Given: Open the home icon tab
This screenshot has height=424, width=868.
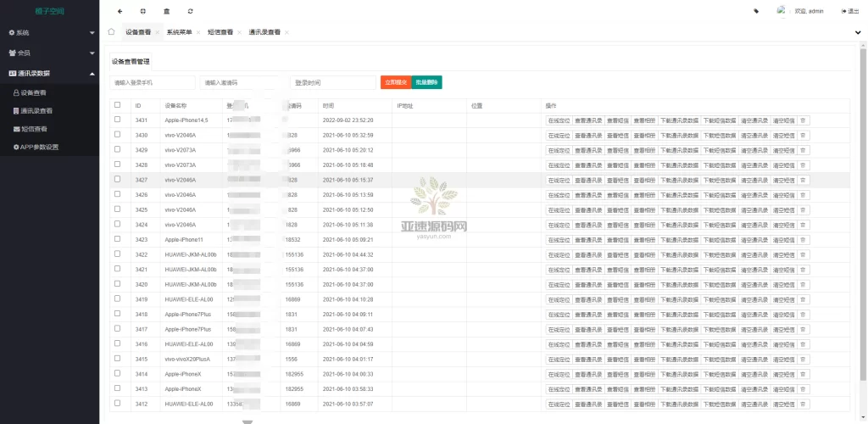Looking at the screenshot, I should point(111,32).
